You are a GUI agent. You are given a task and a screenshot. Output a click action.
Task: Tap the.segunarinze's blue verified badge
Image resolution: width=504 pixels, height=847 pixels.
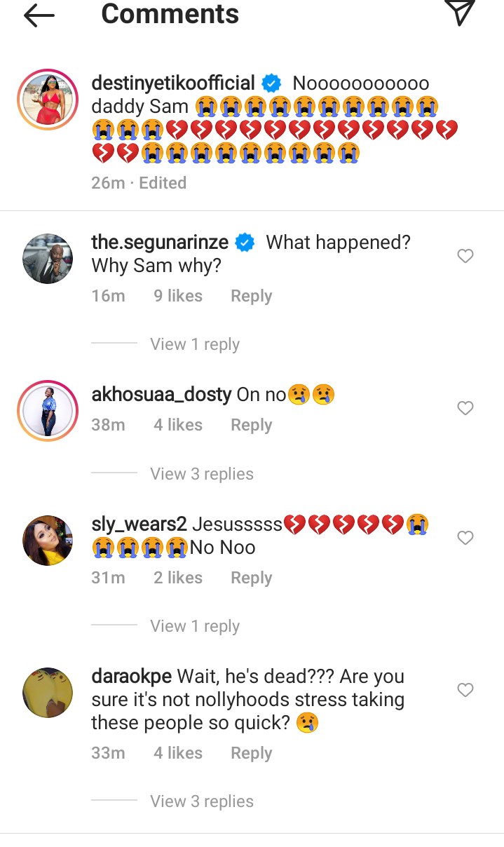click(245, 243)
